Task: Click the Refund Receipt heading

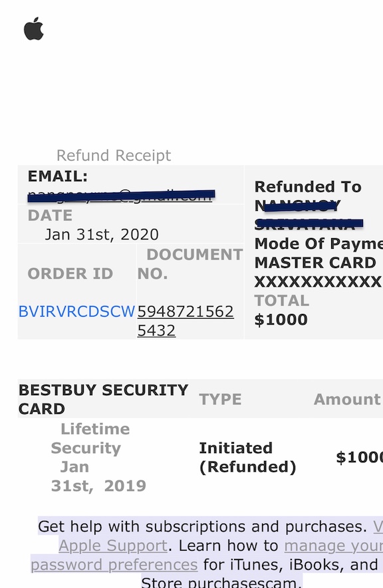Action: point(114,155)
